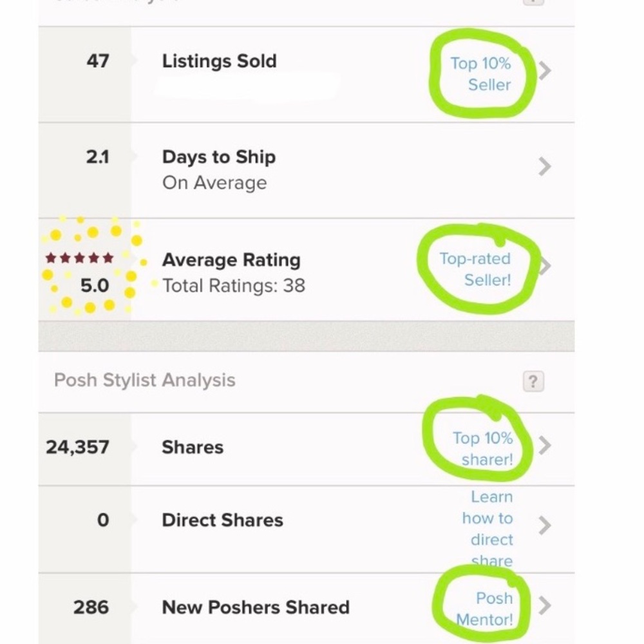This screenshot has width=644, height=644.
Task: Expand the Direct Shares row chevron
Action: pos(545,526)
